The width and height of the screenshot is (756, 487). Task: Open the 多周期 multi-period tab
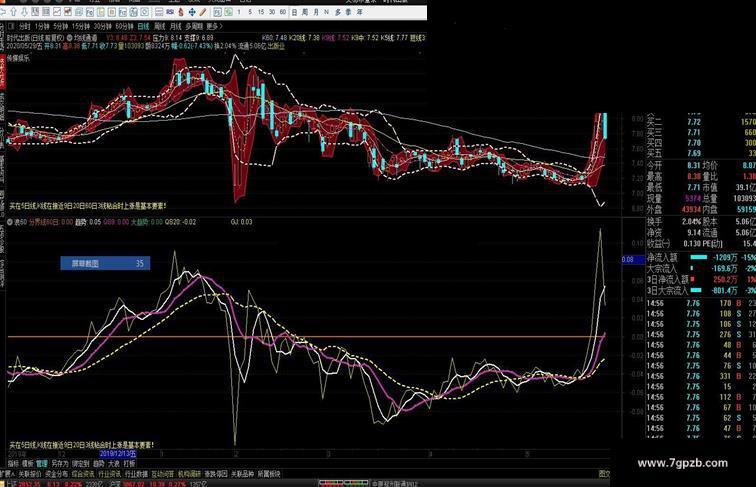[194, 27]
